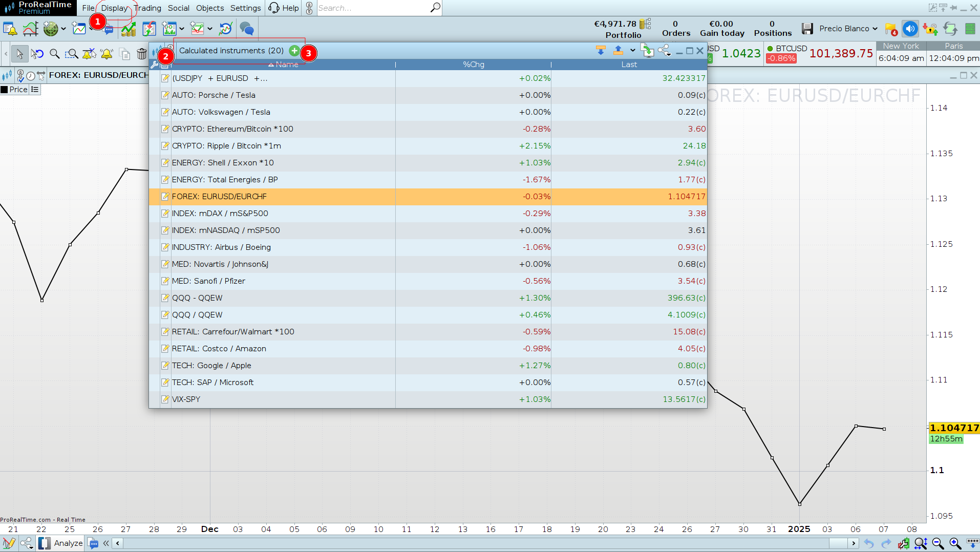Open the Display menu

[114, 8]
